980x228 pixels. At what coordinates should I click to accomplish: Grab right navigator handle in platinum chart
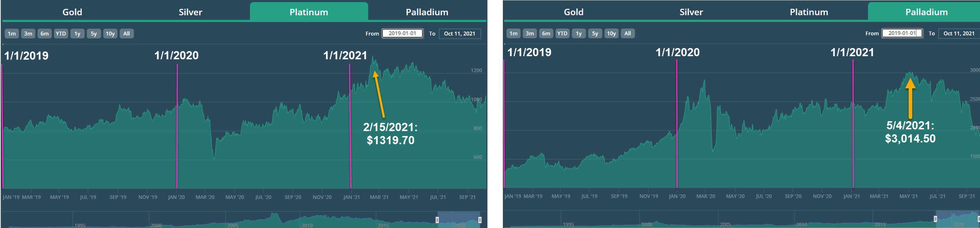point(480,220)
